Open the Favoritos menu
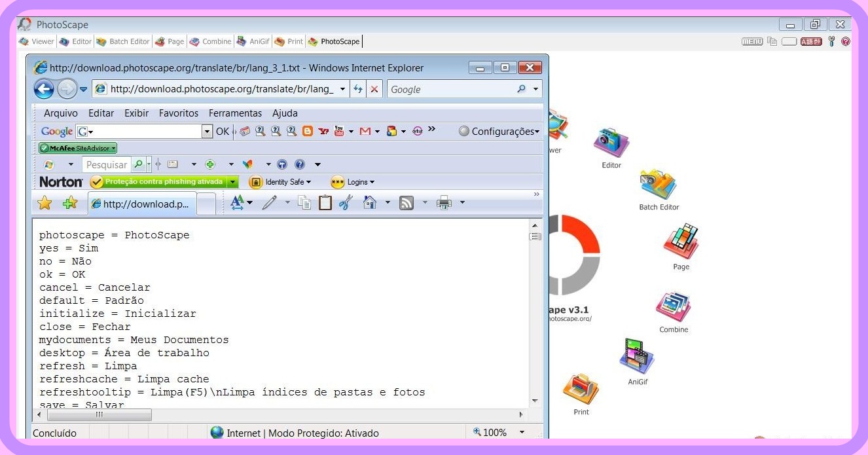 (179, 113)
